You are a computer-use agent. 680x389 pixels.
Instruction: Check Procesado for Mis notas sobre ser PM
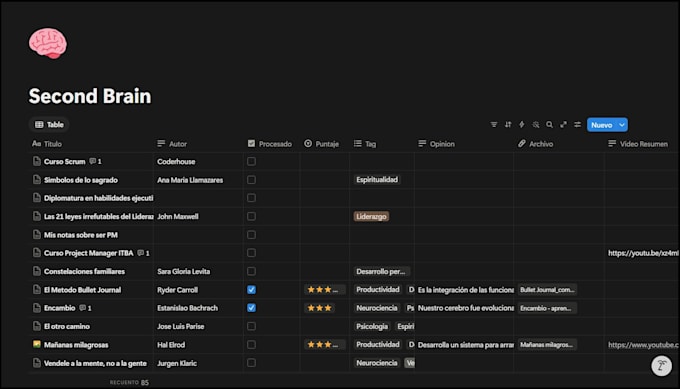[251, 235]
